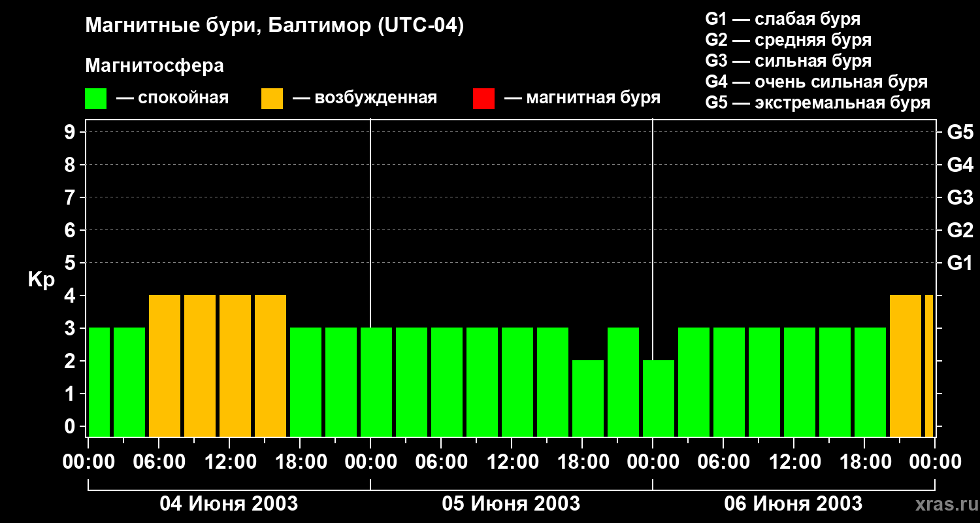Select the "05 Июня 2003" date label

pyautogui.click(x=511, y=504)
